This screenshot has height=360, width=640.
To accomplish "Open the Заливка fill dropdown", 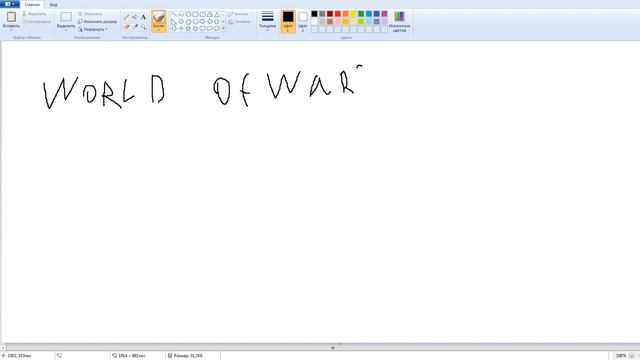I will pyautogui.click(x=240, y=22).
